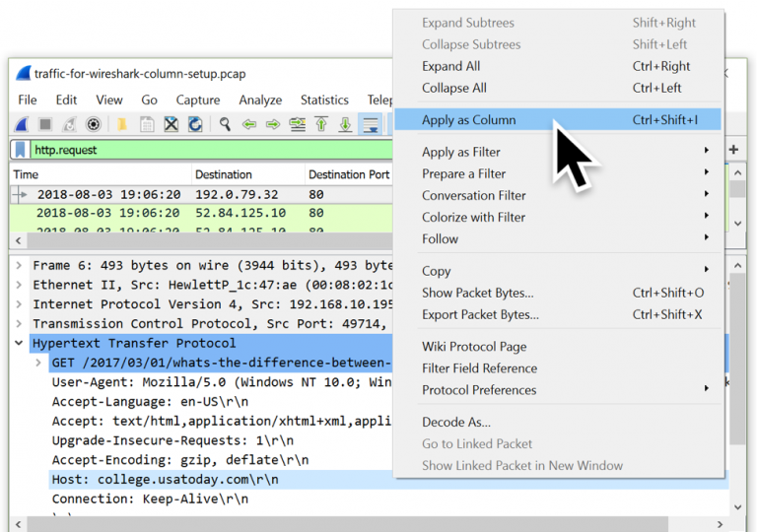Collapse the Hypertext Transfer Protocol tree
Image resolution: width=757 pixels, height=532 pixels.
[x=19, y=344]
